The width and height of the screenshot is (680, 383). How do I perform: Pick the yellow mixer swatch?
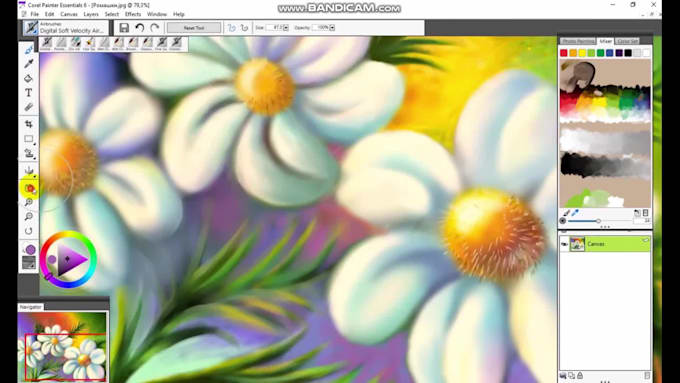tap(582, 53)
